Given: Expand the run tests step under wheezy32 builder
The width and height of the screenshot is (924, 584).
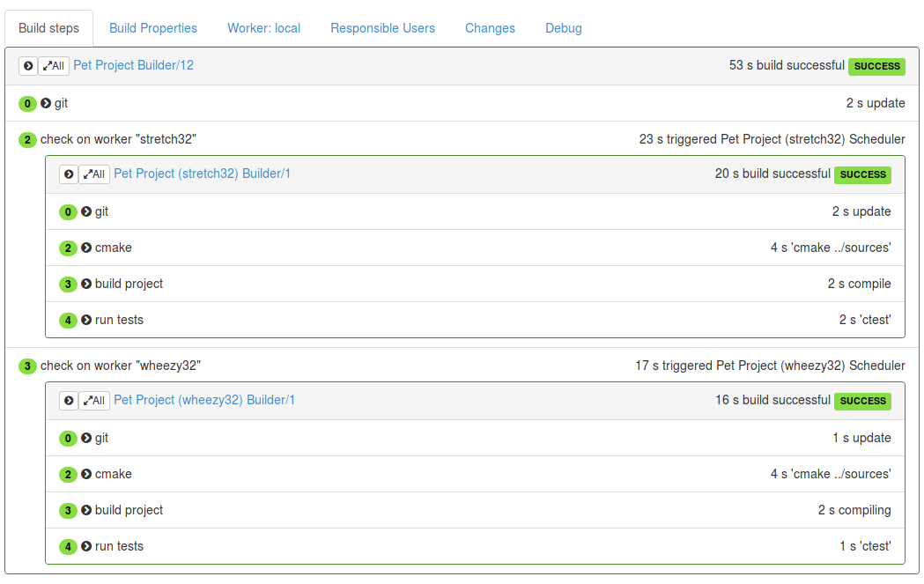Looking at the screenshot, I should click(x=86, y=546).
